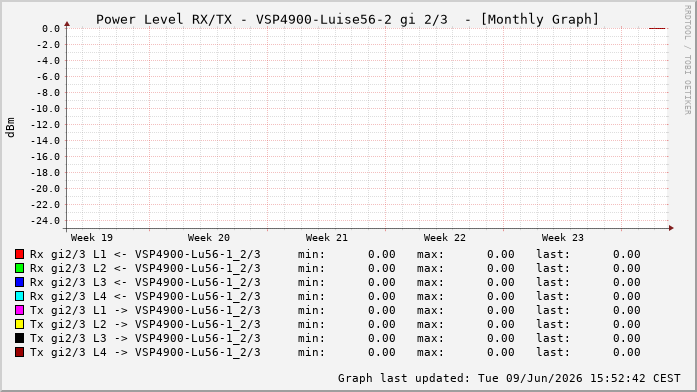
Task: Click the min value of Rx L3 row
Action: click(381, 283)
